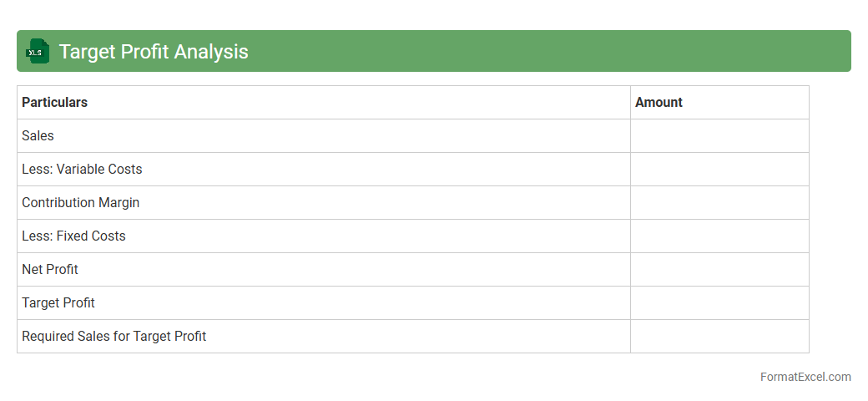Viewport: 868px width, 401px height.
Task: Select the Net Profit amount cell
Action: click(719, 269)
